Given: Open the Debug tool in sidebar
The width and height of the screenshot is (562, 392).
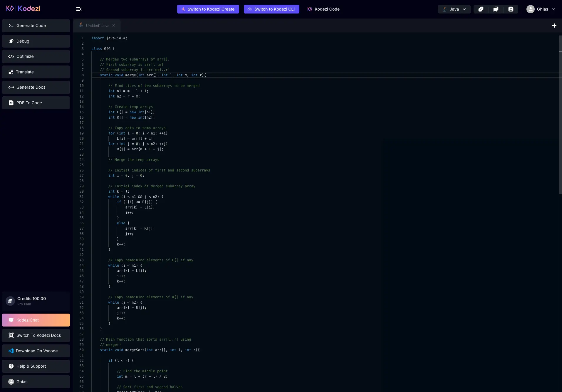Looking at the screenshot, I should [x=36, y=41].
